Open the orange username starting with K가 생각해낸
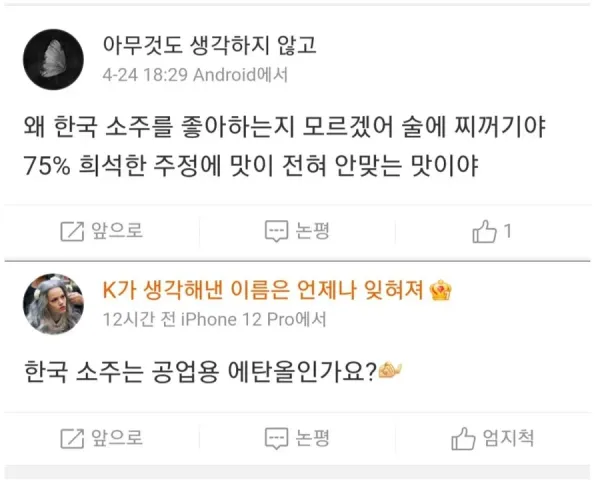600x480 pixels. coord(264,291)
